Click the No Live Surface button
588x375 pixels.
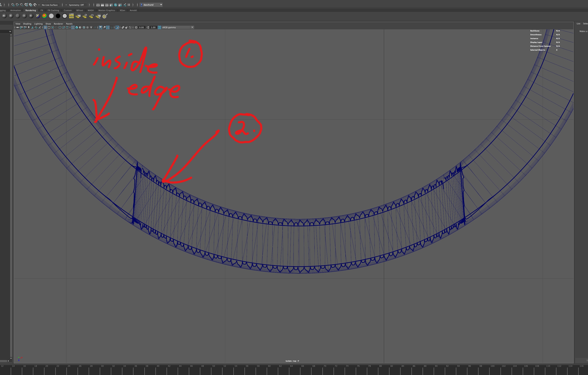pyautogui.click(x=50, y=5)
